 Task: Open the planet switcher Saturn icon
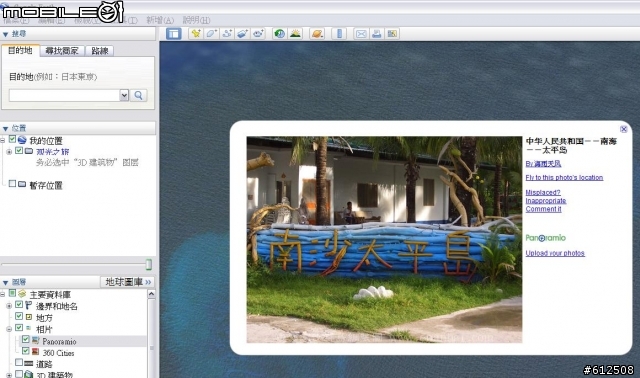[x=317, y=34]
